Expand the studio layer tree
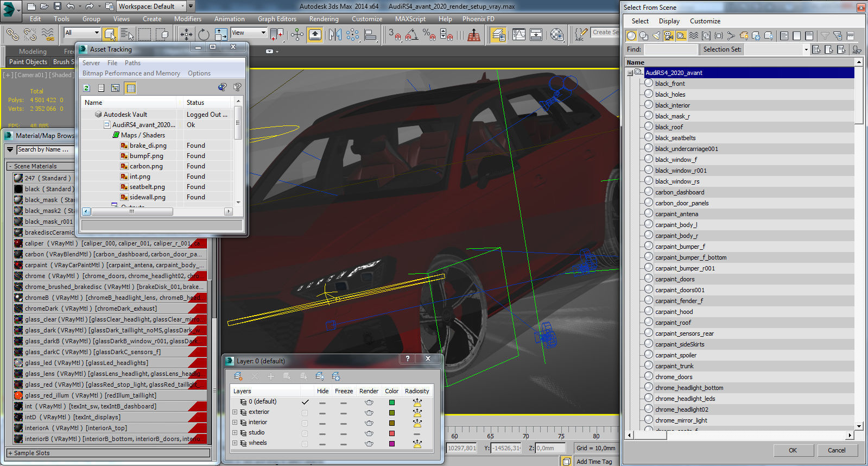This screenshot has width=868, height=466. click(x=235, y=432)
